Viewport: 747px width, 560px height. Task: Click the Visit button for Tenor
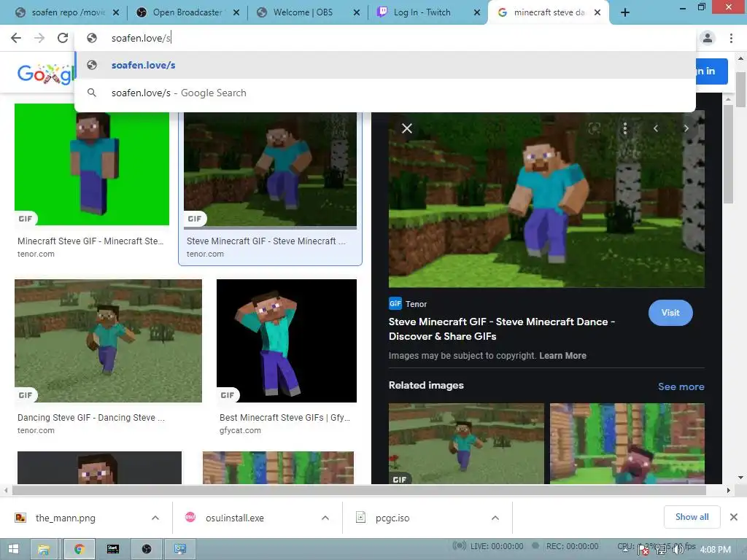pyautogui.click(x=670, y=313)
